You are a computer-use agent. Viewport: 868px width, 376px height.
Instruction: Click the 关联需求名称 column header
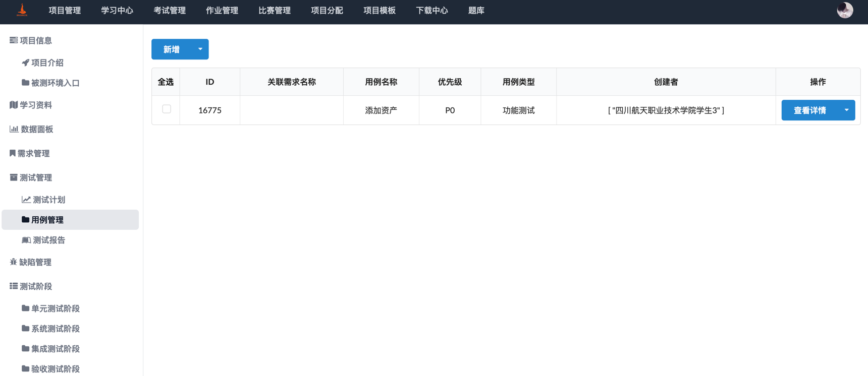(292, 82)
